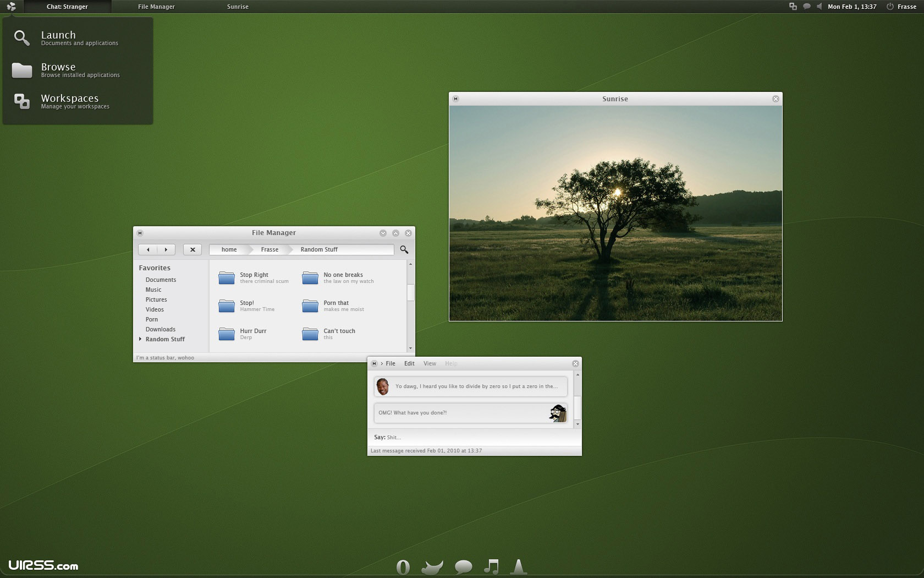Open chat notification bubble in tray
This screenshot has width=924, height=578.
807,7
